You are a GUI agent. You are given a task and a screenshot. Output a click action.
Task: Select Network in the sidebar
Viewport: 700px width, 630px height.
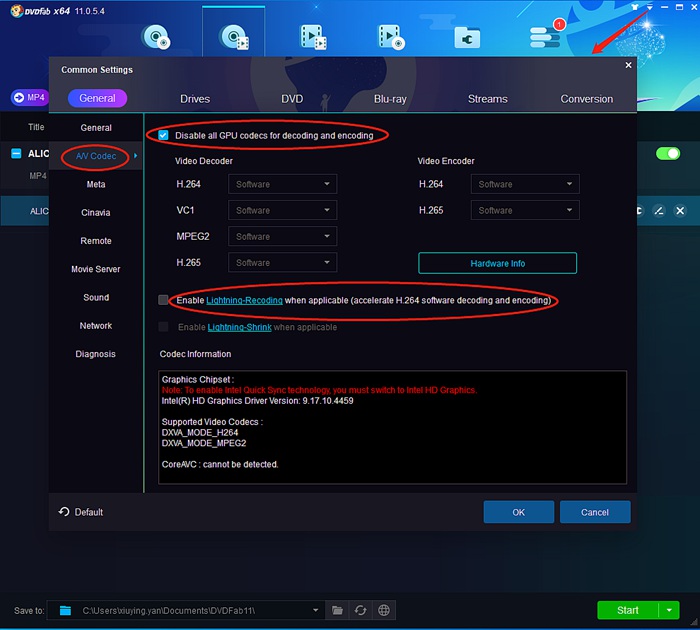[96, 325]
